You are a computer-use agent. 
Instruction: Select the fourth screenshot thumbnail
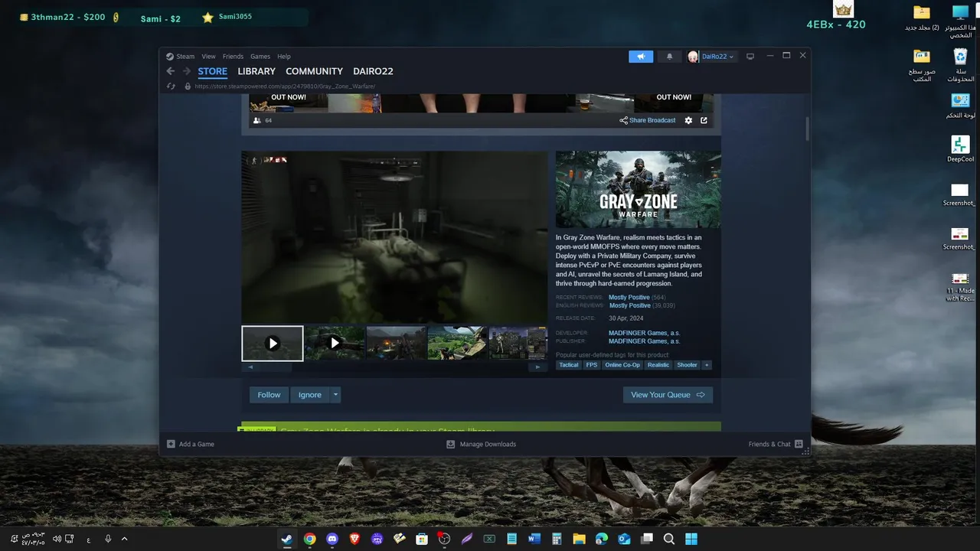tap(458, 344)
